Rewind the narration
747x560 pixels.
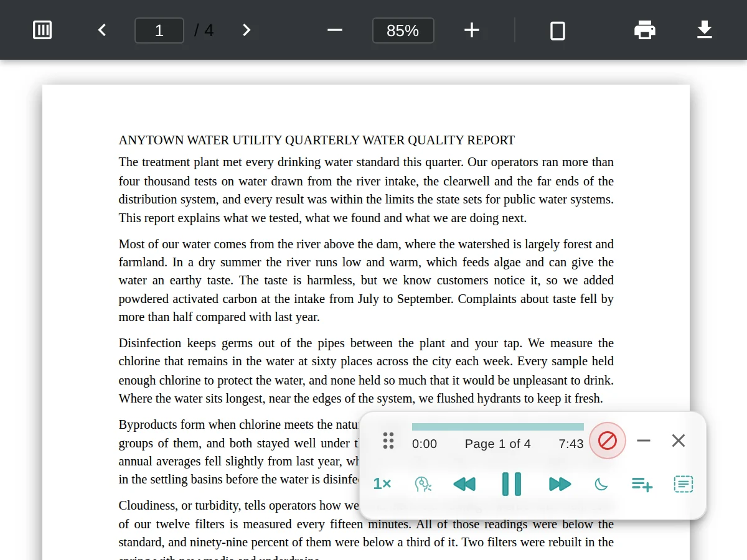point(464,484)
